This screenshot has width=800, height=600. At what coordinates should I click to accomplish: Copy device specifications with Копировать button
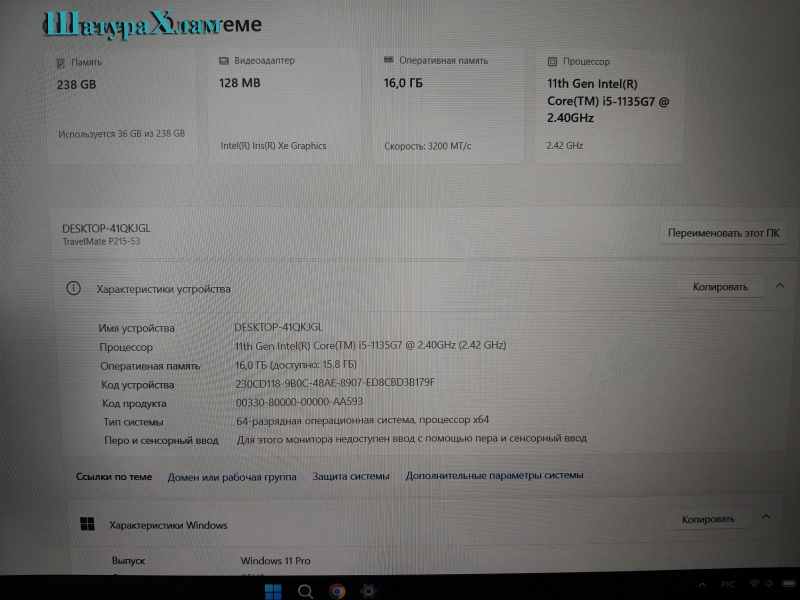(x=720, y=287)
